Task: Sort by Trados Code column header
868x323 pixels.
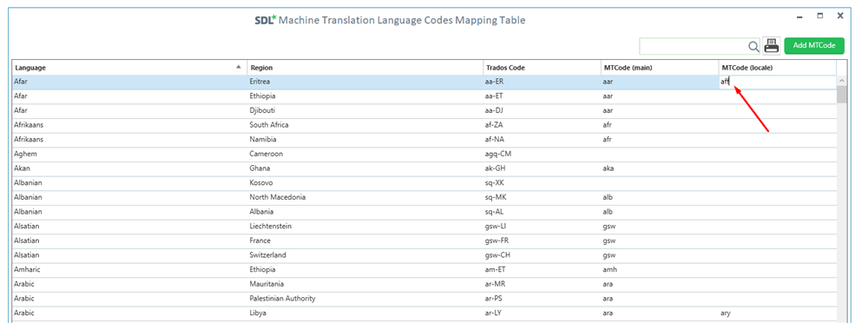Action: click(542, 68)
